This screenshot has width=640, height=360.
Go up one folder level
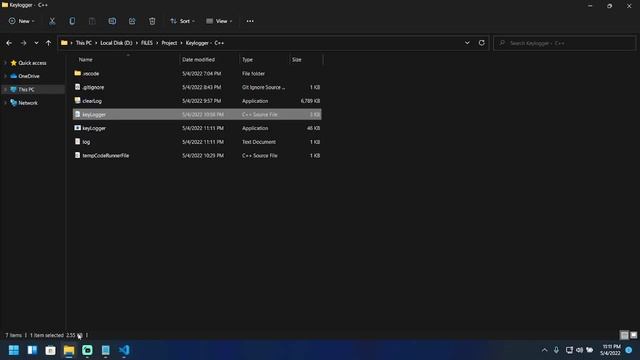tap(49, 43)
